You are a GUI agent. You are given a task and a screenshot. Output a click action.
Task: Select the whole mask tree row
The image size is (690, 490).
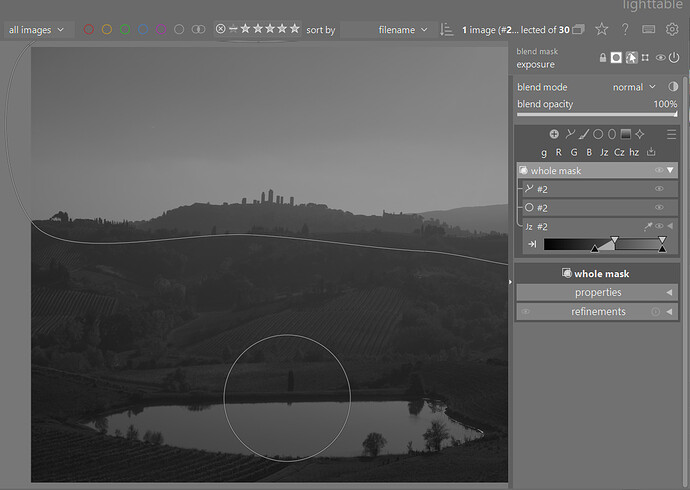597,170
